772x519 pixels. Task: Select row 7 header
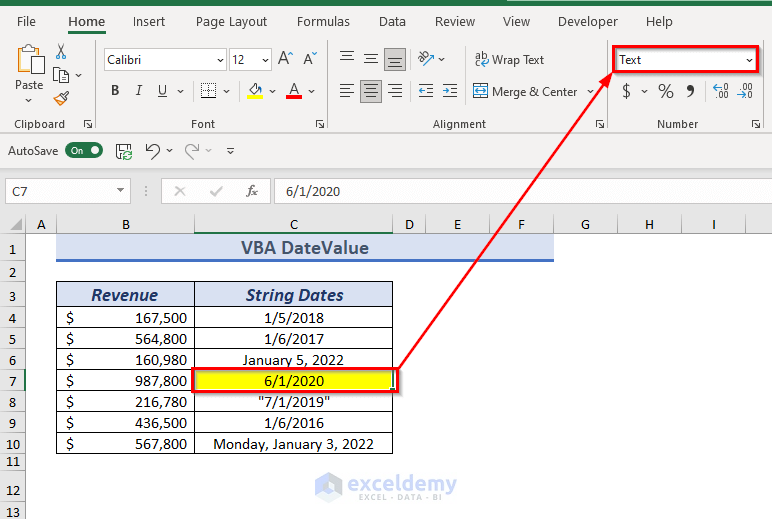coord(12,381)
